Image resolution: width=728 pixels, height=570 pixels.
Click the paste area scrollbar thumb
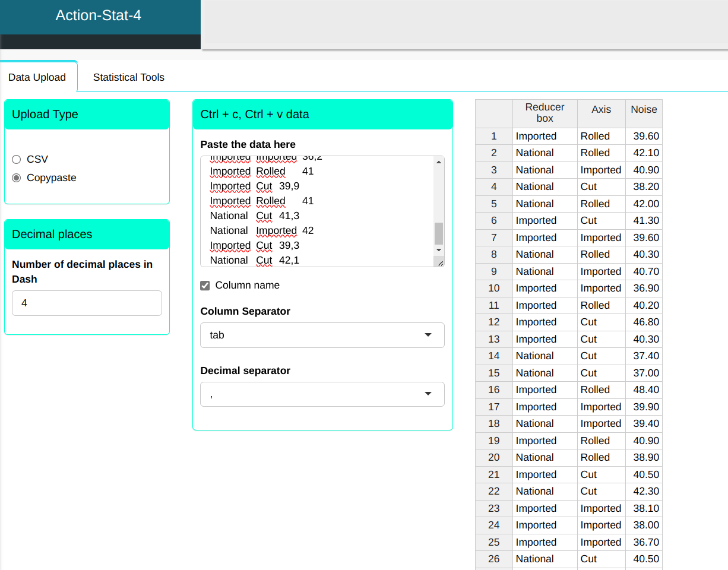point(439,233)
